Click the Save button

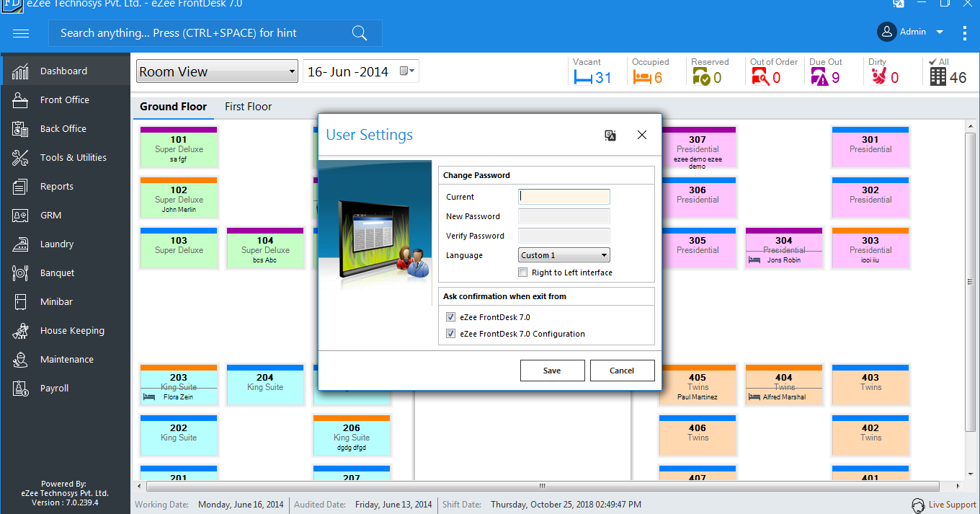point(552,371)
